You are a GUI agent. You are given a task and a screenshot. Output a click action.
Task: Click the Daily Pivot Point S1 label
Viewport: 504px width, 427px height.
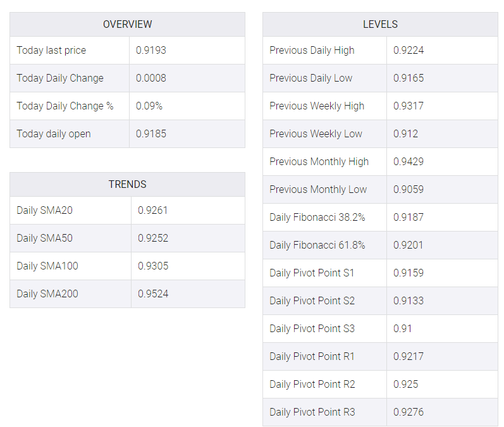(312, 273)
